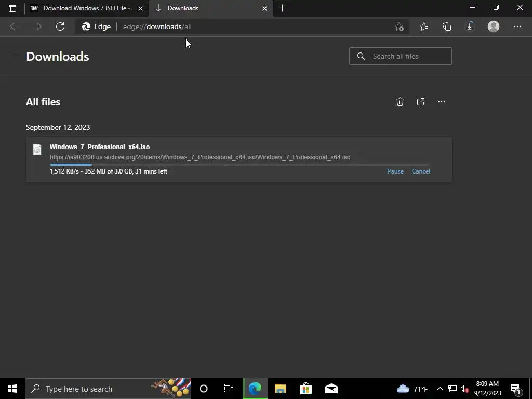Open muted volume tray icon
532x399 pixels.
[x=464, y=389]
